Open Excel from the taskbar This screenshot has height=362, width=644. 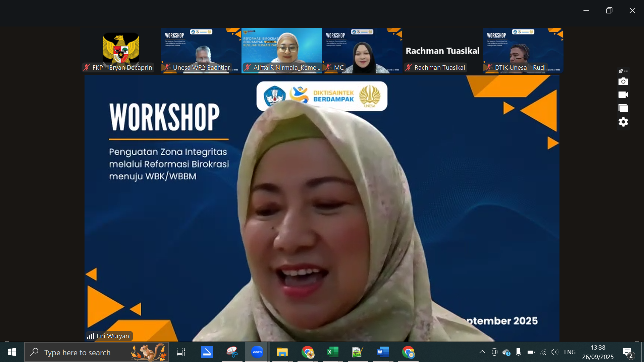tap(332, 352)
